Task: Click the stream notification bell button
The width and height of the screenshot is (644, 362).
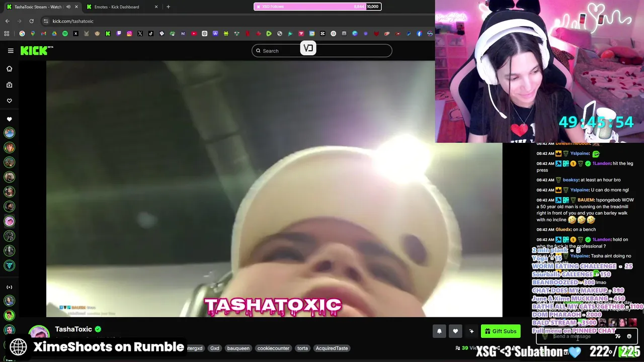Action: (439, 331)
